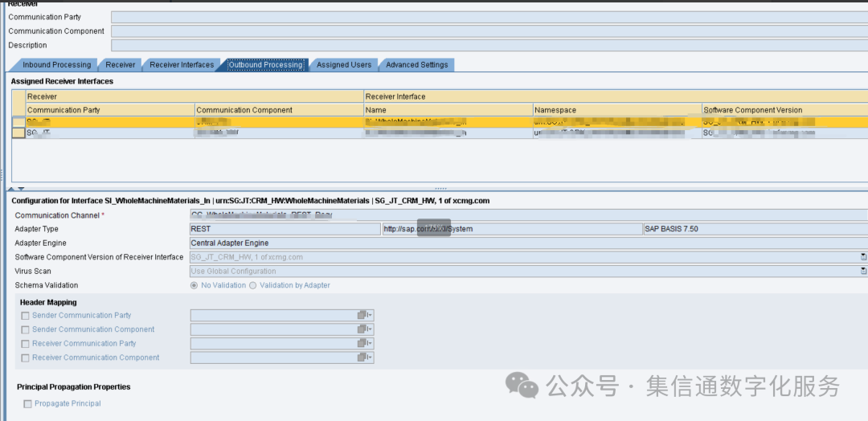Click the Receiver Communication Component value field
Viewport: 868px width, 421px height.
pyautogui.click(x=273, y=358)
